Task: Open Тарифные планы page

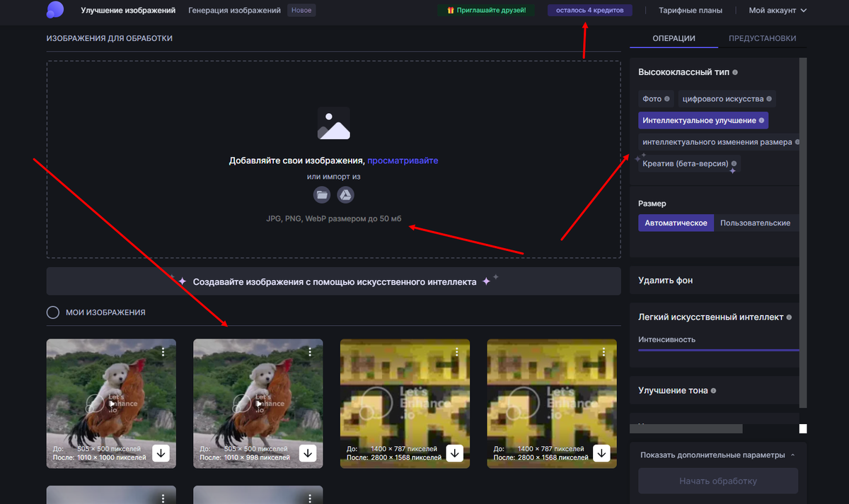Action: point(691,11)
